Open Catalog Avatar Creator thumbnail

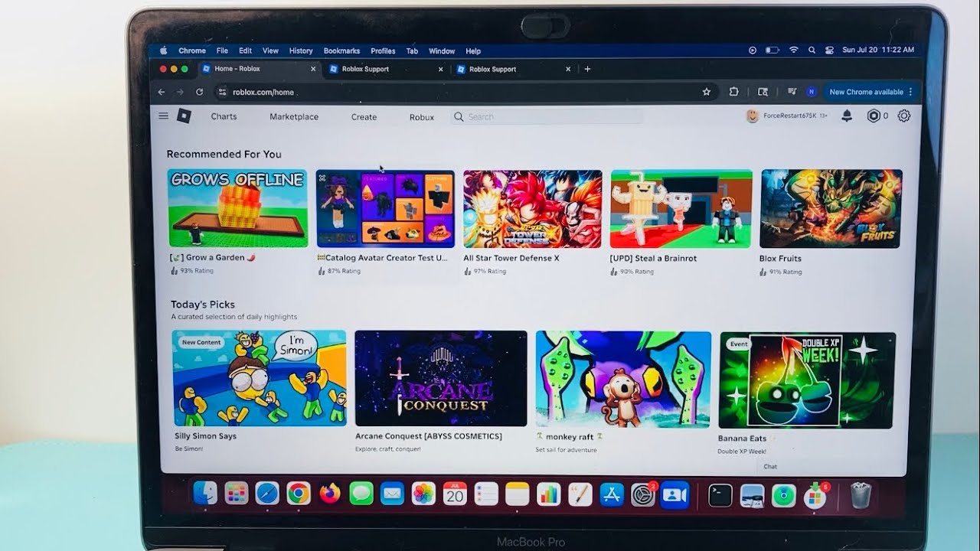385,209
